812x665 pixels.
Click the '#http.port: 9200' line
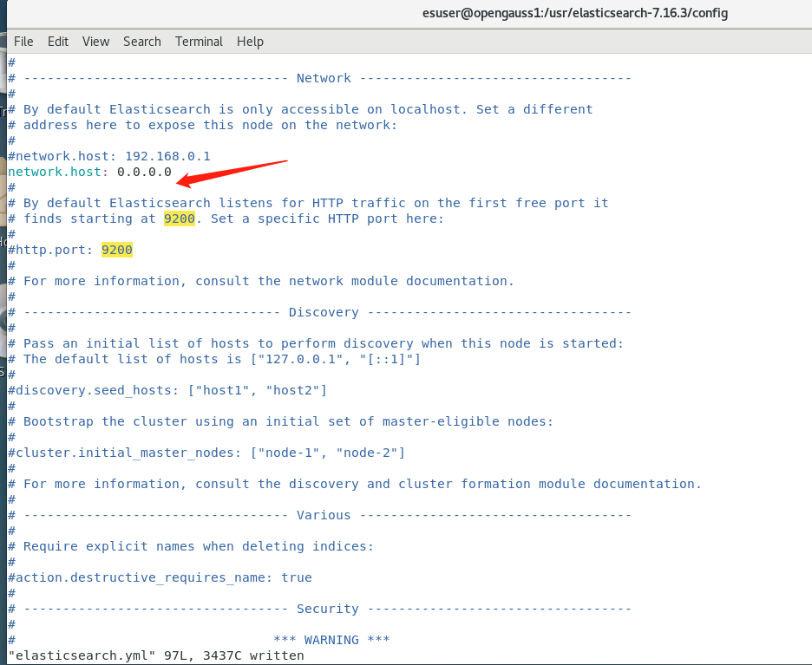click(x=70, y=250)
